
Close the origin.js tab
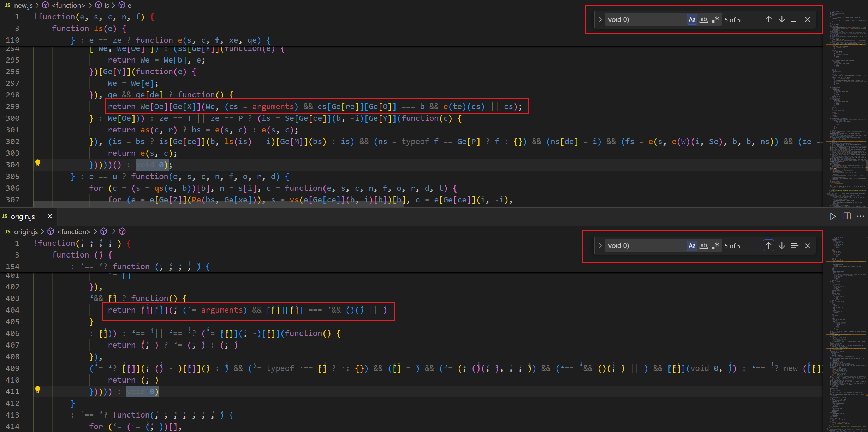(50, 216)
